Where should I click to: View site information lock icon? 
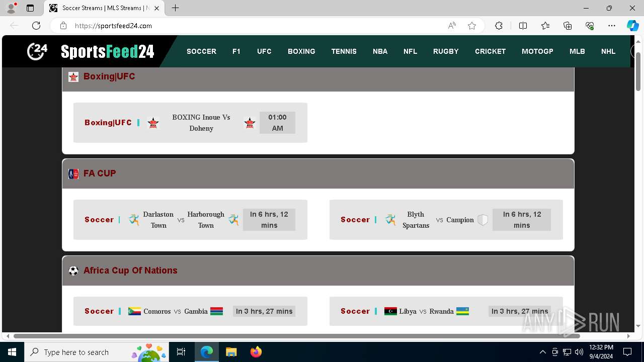click(x=63, y=26)
